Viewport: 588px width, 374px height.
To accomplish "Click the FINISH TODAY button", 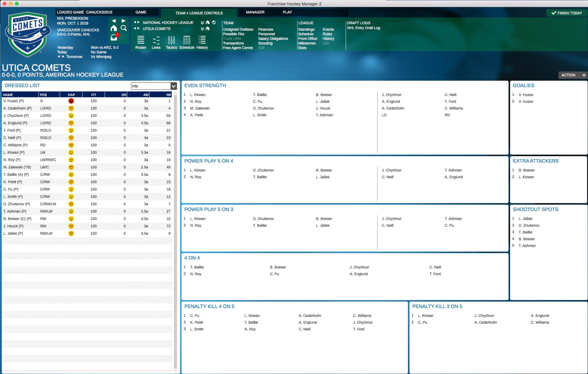I will pyautogui.click(x=567, y=13).
